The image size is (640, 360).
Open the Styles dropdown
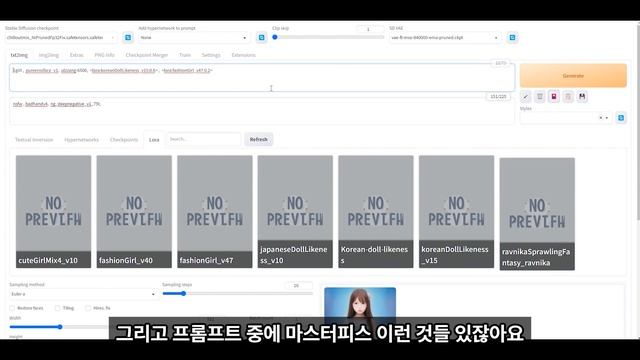point(566,118)
